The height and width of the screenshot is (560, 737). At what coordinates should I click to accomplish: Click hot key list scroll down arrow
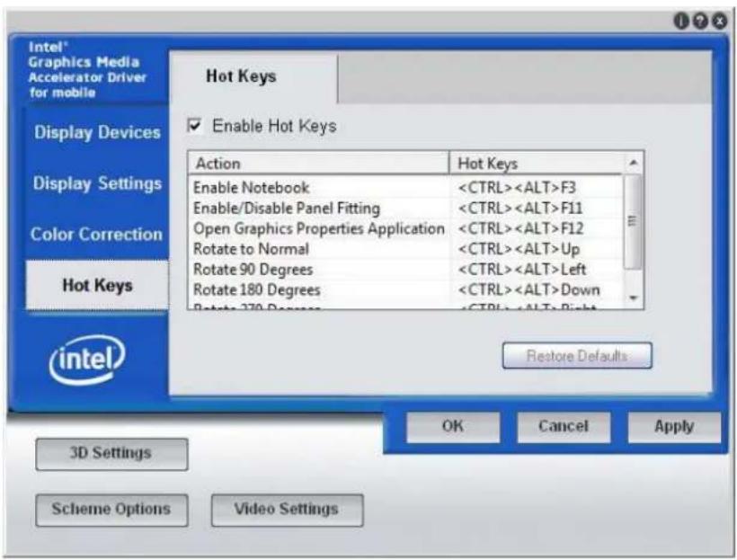click(x=634, y=298)
